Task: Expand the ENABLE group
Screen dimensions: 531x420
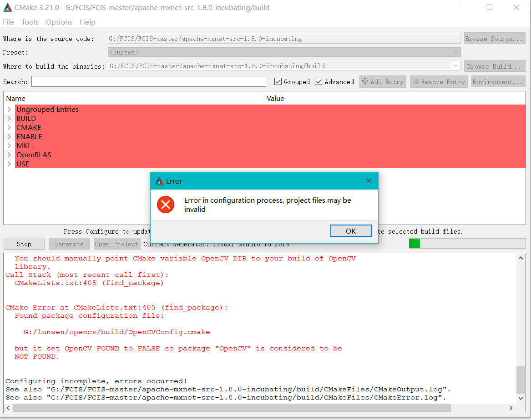Action: 9,137
